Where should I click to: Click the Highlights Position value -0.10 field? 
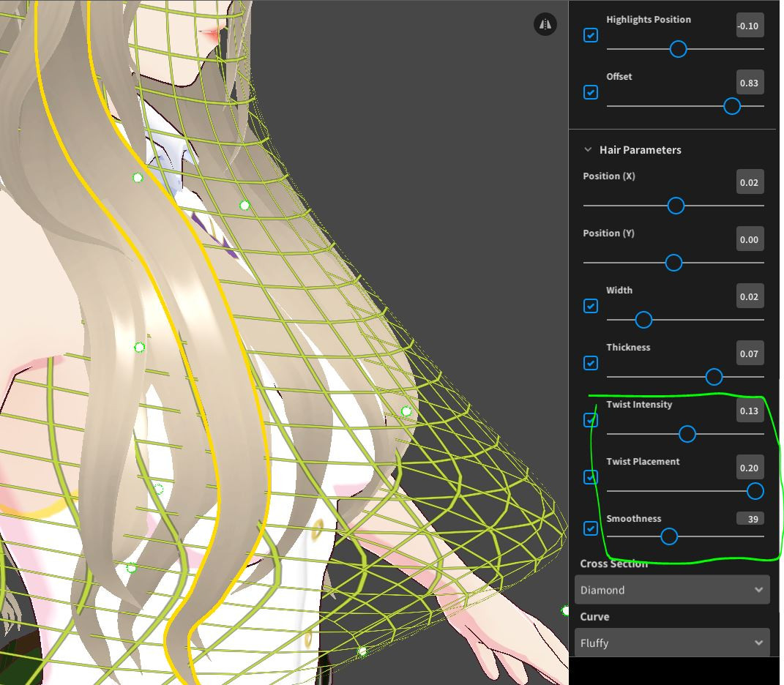click(x=750, y=26)
